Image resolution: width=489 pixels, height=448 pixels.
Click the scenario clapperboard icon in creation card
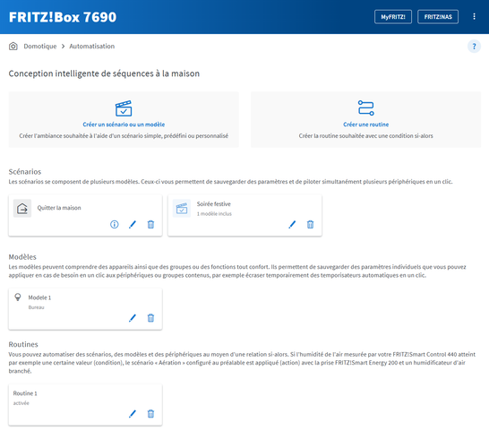124,108
